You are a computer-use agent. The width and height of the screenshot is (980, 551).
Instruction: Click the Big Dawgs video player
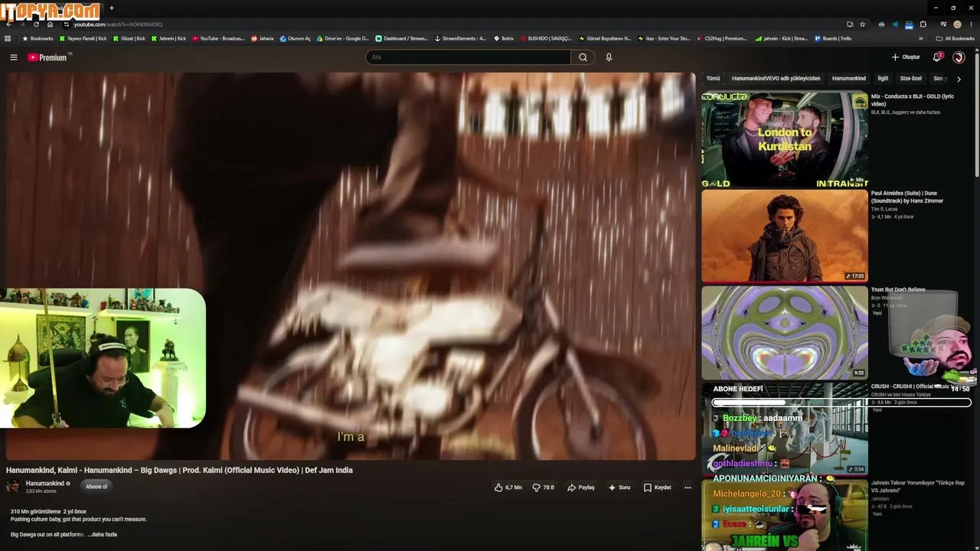click(351, 266)
